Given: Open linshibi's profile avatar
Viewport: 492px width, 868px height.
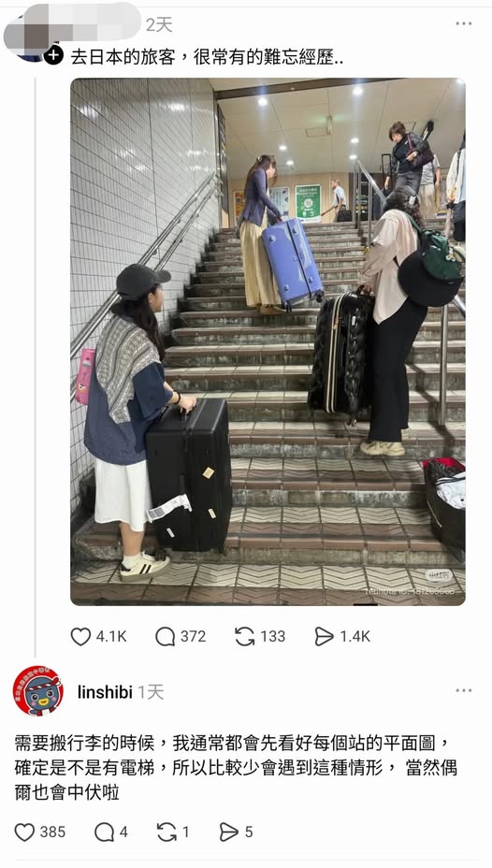Looking at the screenshot, I should click(38, 691).
